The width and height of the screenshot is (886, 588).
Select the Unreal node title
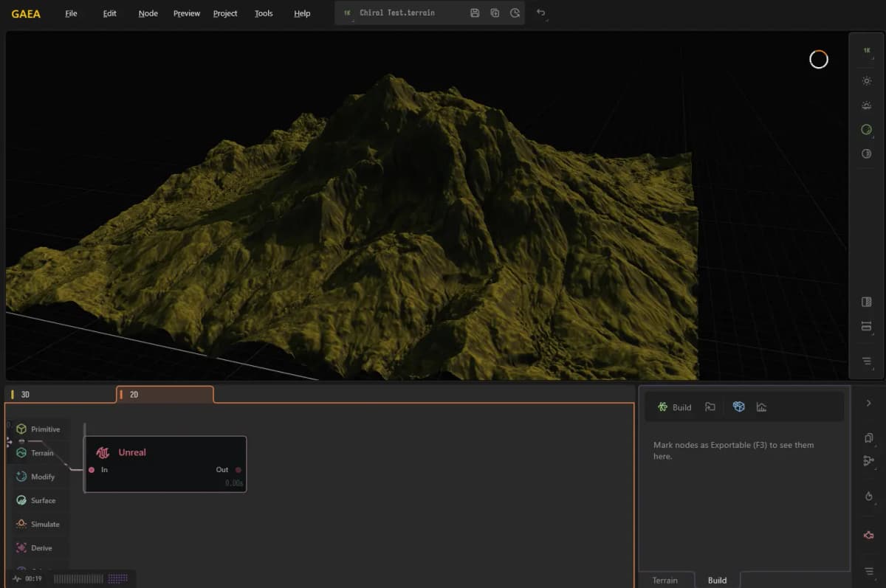(x=132, y=452)
